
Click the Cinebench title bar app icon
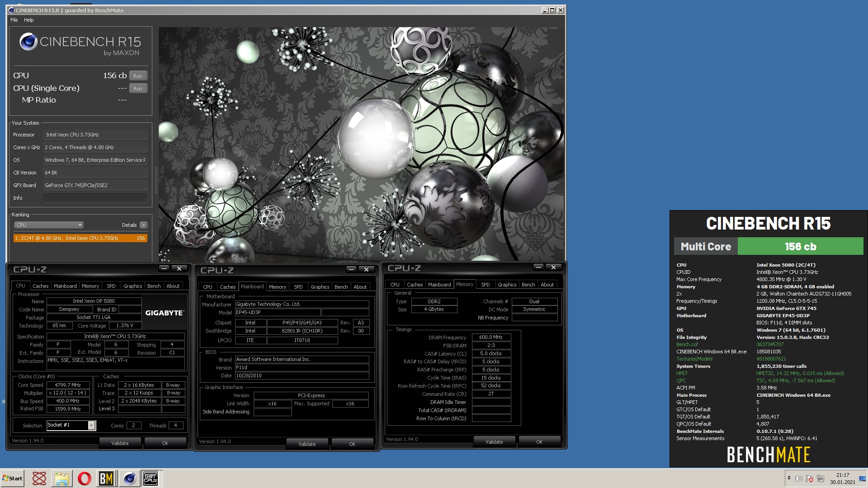12,10
